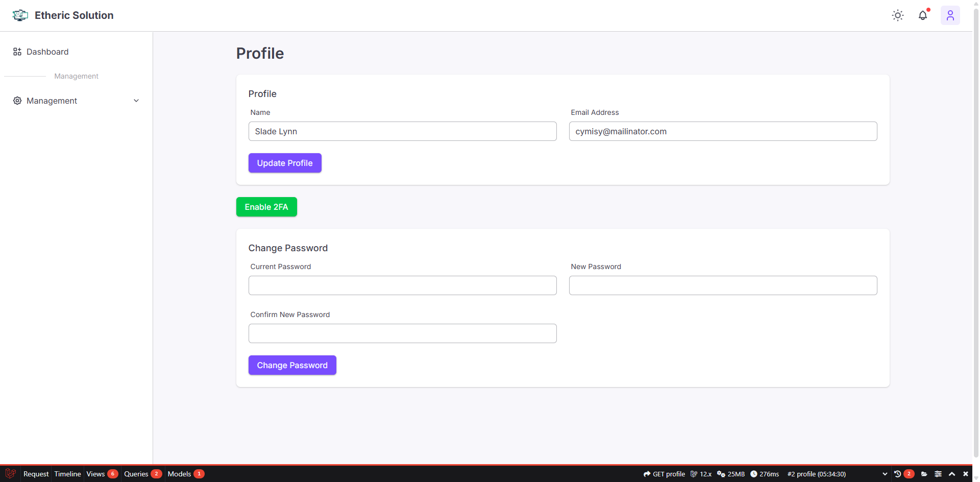Click into the Email Address field

[x=723, y=131]
